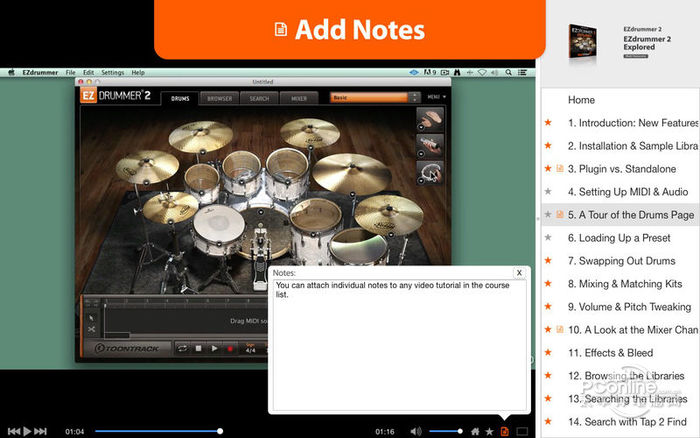Bookmark video with the player star icon
700x438 pixels.
pos(489,431)
